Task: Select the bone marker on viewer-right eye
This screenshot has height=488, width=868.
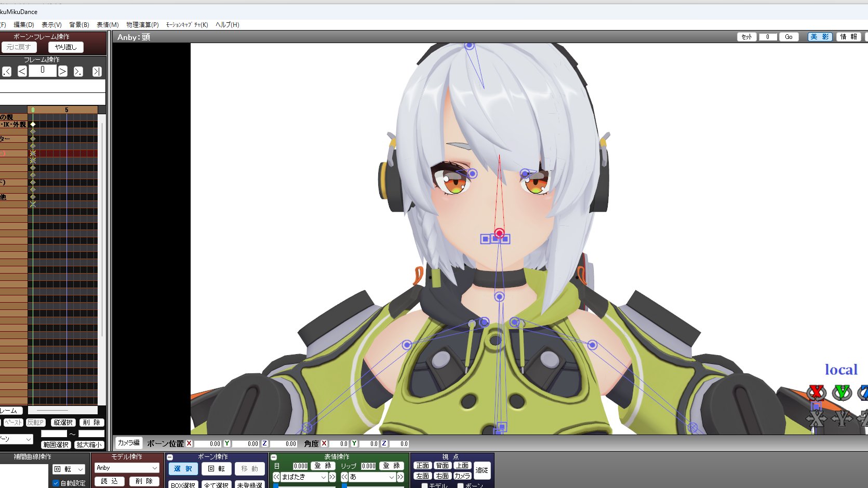Action: pyautogui.click(x=525, y=173)
